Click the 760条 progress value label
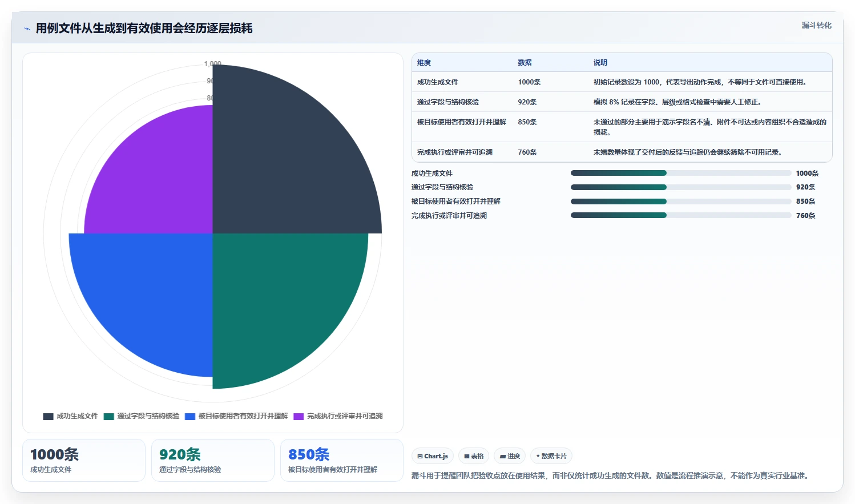Image resolution: width=855 pixels, height=504 pixels. [805, 216]
